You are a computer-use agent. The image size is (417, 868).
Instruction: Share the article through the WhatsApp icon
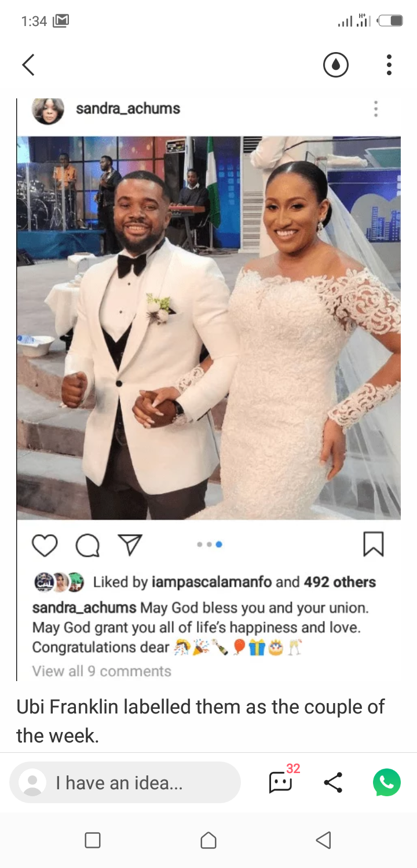(x=387, y=782)
